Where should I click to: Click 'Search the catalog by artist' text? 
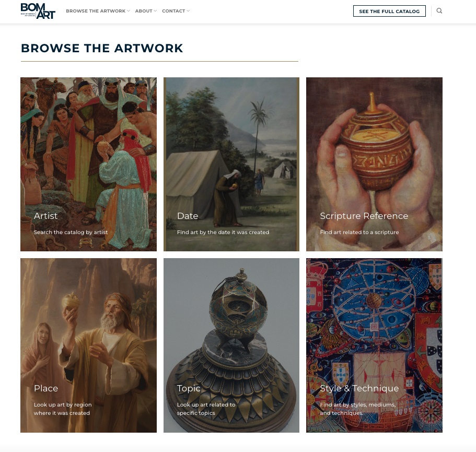[x=71, y=232]
